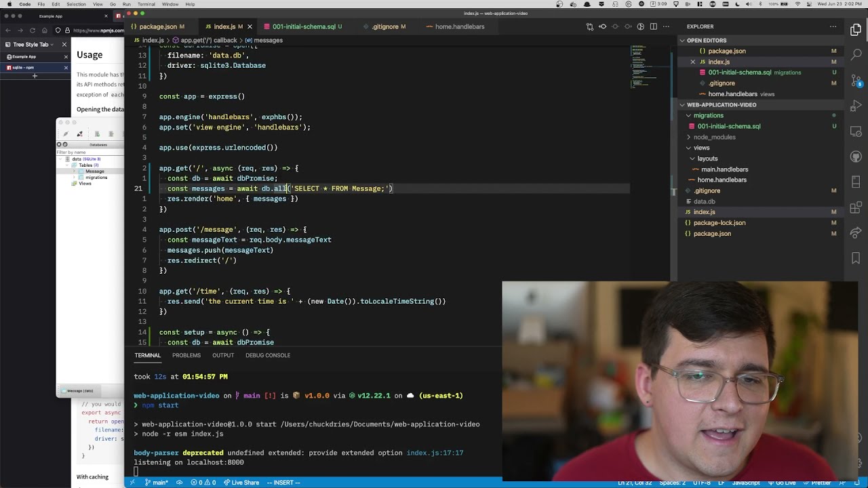Add new tab in Tree Style Tab sidebar
868x488 pixels.
(x=35, y=76)
